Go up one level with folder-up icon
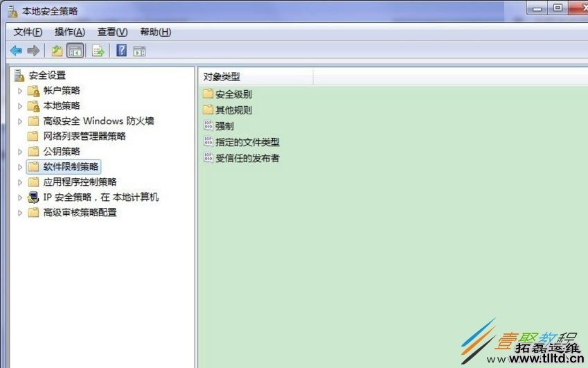Screen dimensions: 588x368 57,51
